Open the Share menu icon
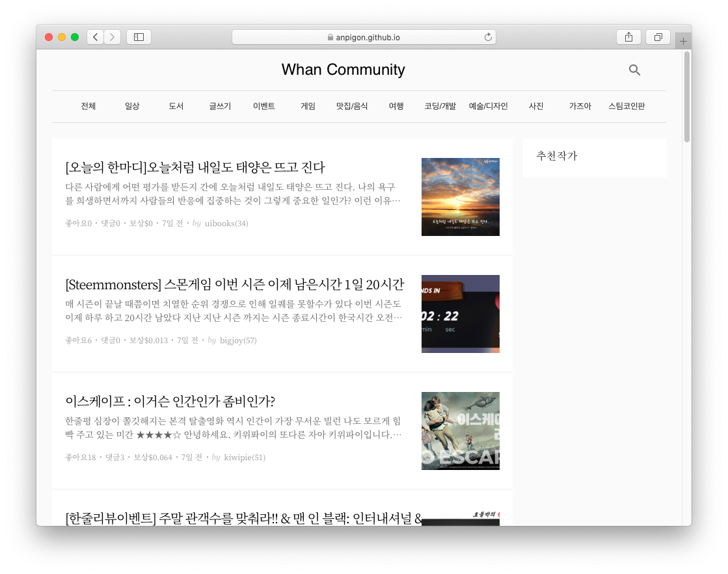Screen dimensions: 728x574 (x=628, y=37)
